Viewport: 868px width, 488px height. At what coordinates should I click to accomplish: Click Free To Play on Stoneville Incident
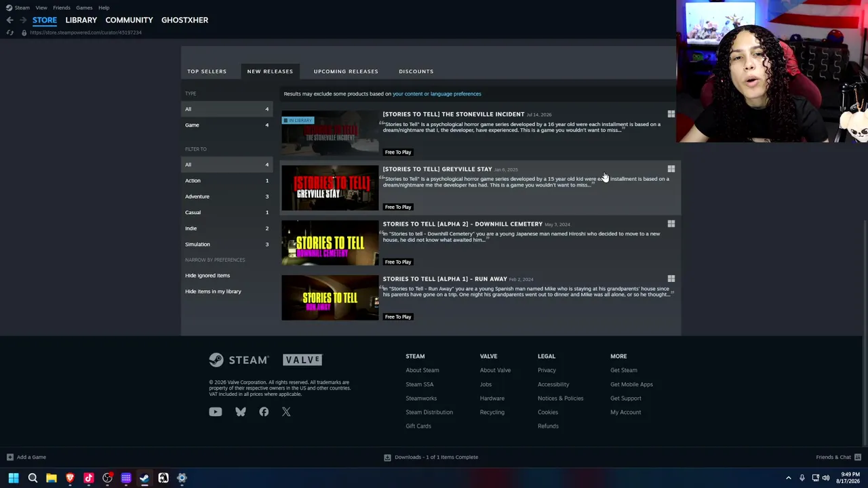[x=398, y=152]
